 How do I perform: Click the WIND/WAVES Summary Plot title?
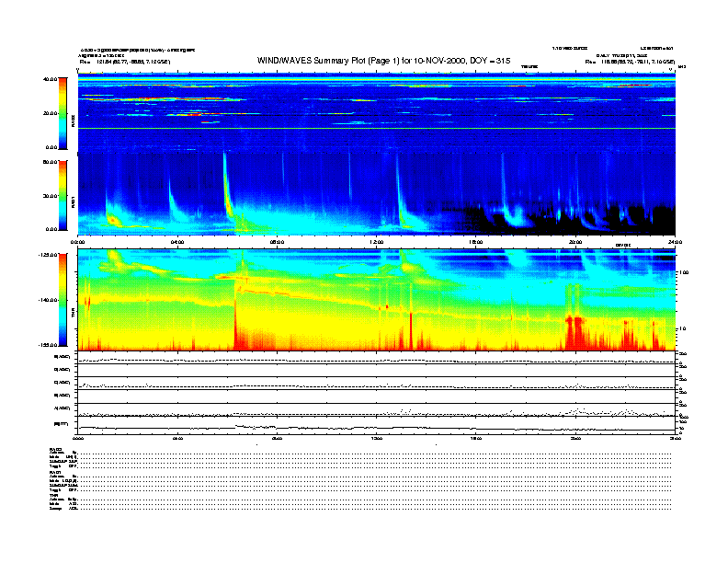[383, 61]
